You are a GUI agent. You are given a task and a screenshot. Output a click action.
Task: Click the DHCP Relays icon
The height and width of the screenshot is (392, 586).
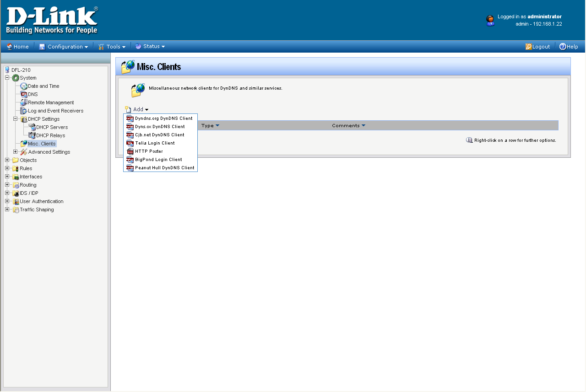(x=32, y=135)
